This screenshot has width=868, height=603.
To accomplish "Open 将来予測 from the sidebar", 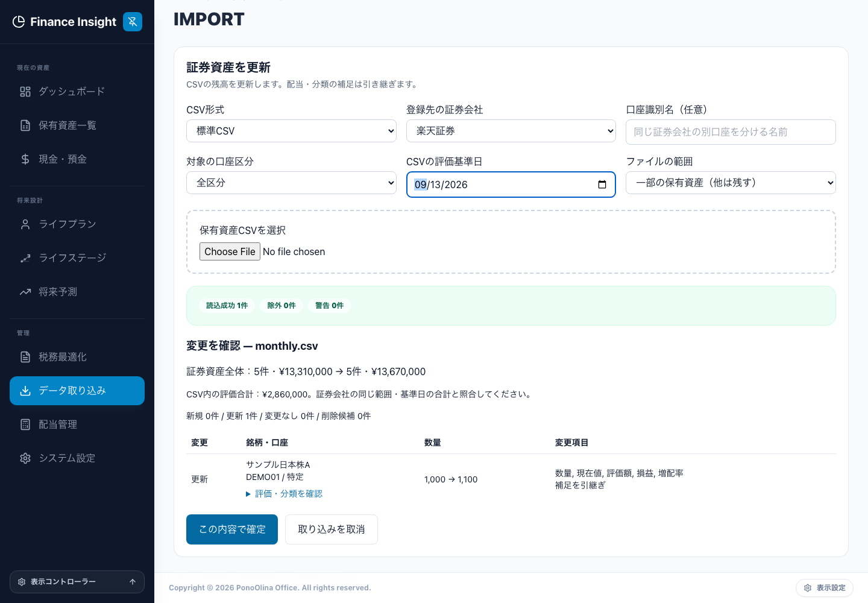I will pos(77,292).
